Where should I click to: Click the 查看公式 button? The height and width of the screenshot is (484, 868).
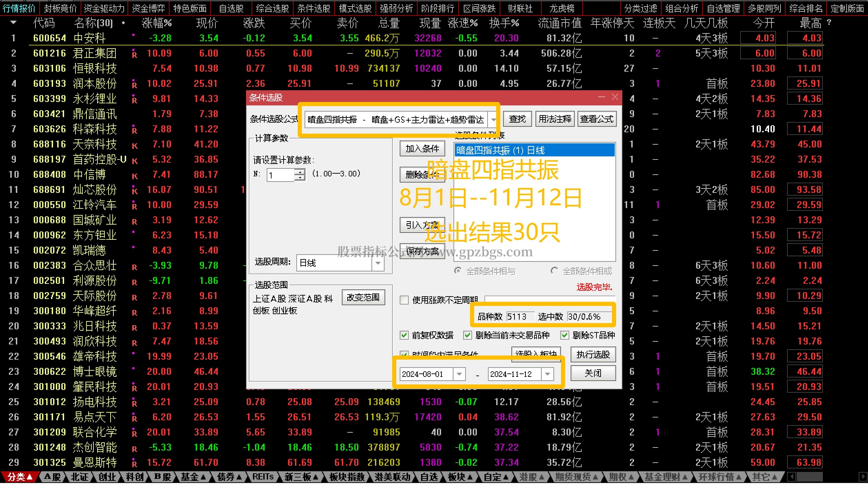pyautogui.click(x=597, y=119)
